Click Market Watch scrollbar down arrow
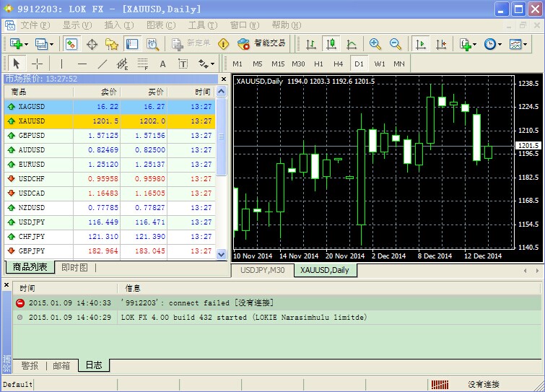The image size is (545, 392). click(x=222, y=254)
